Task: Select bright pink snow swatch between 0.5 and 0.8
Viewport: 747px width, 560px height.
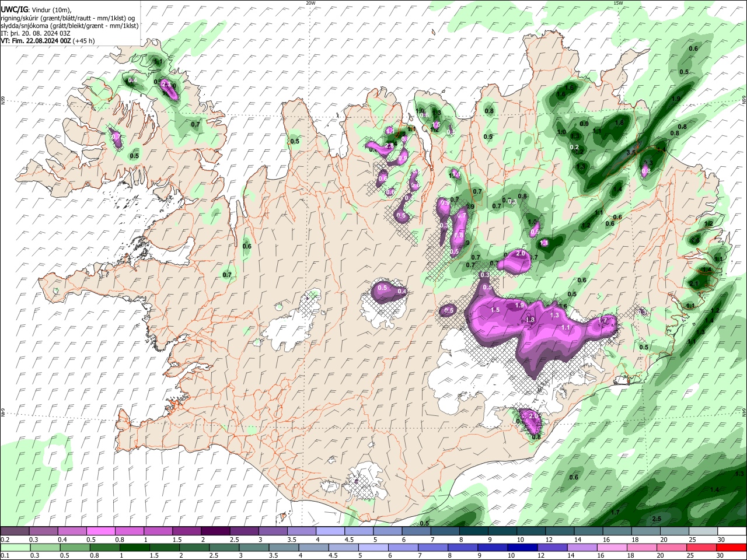Action: 100,531
